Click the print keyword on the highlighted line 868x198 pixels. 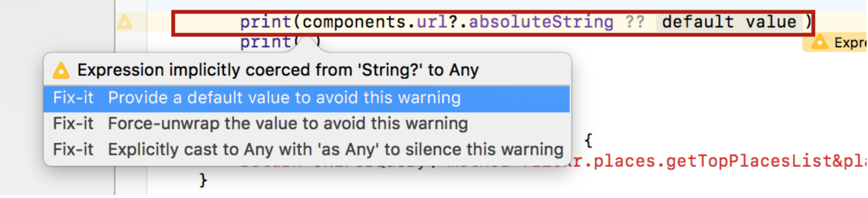[265, 22]
